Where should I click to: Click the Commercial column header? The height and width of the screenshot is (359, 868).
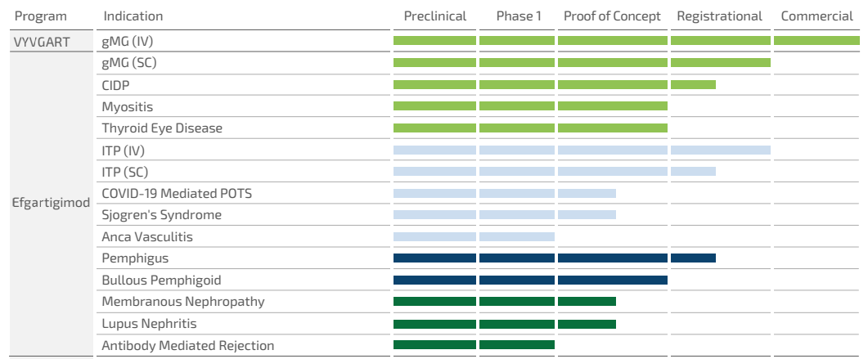tap(819, 16)
